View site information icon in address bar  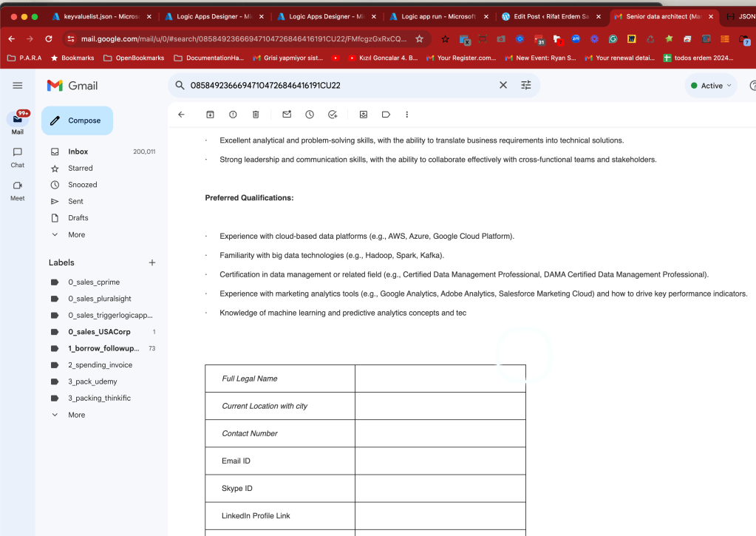71,38
